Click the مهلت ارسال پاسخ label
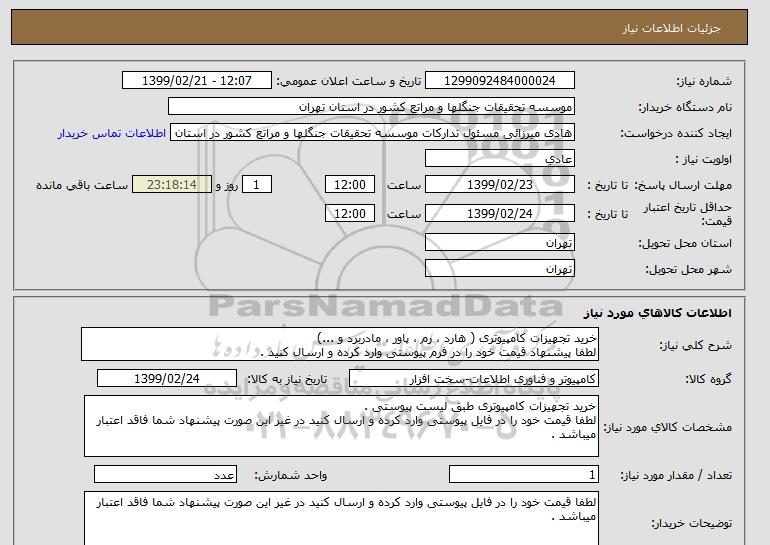The height and width of the screenshot is (545, 770). click(683, 185)
